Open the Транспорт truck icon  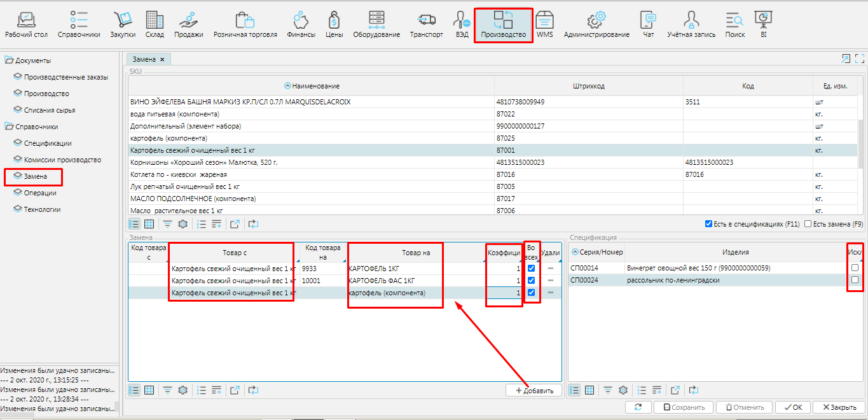click(426, 20)
